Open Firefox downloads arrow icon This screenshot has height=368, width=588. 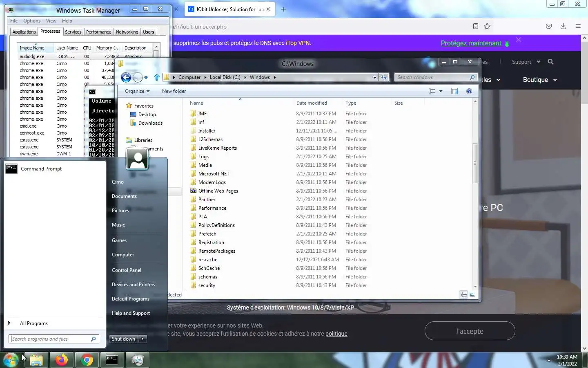(x=563, y=26)
